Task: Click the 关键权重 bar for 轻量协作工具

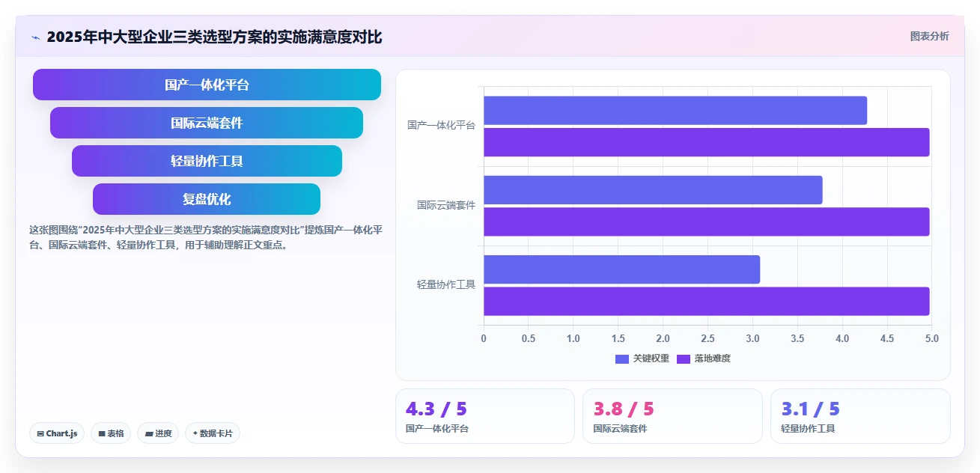Action: click(622, 269)
